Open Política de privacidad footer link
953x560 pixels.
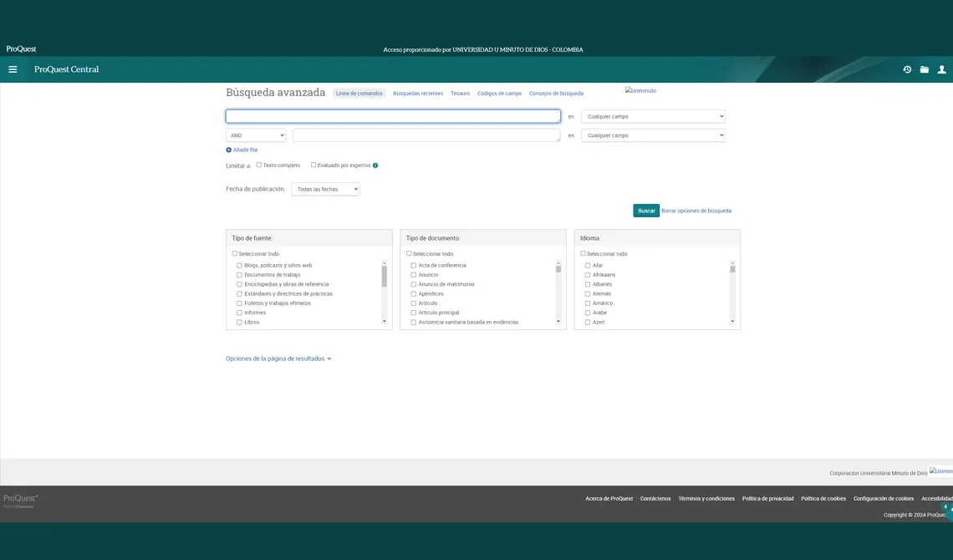[x=767, y=499]
